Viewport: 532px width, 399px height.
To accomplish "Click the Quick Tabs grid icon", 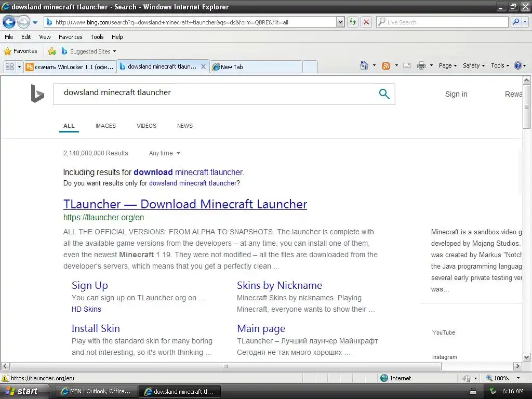I will tap(9, 67).
